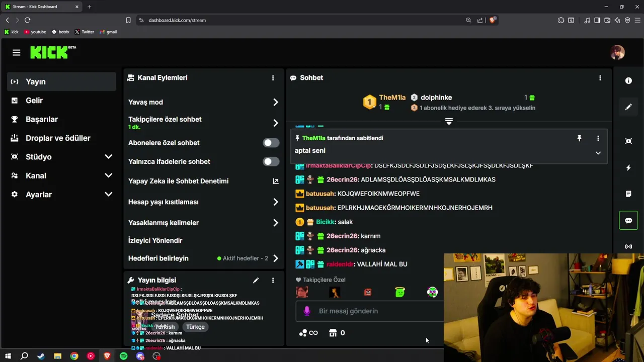Click chat username Bicikk

point(325,222)
